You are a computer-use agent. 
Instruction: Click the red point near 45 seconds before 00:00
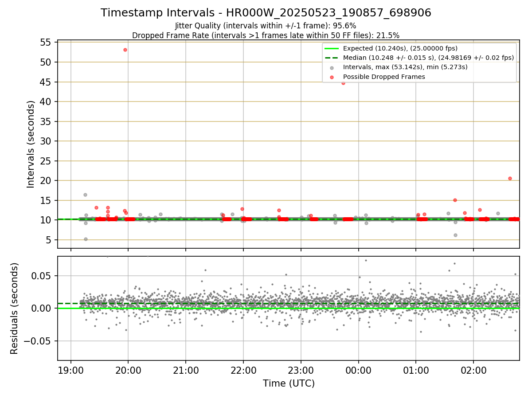(343, 82)
